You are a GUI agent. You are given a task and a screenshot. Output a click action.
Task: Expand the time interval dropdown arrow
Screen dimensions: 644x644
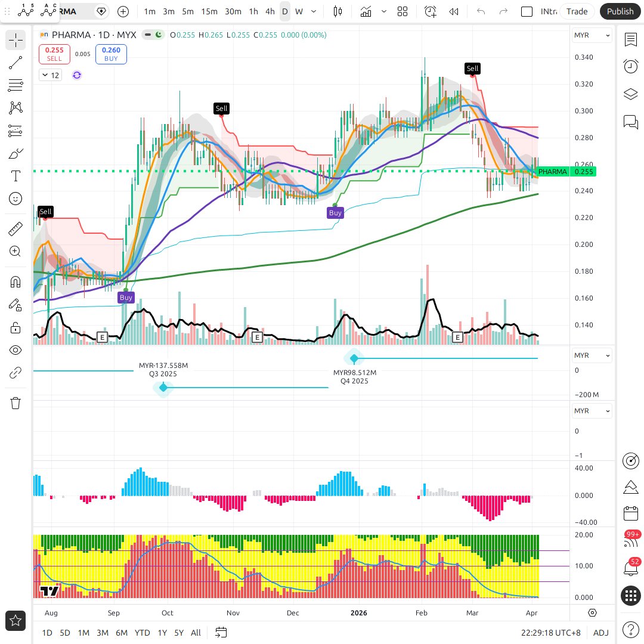[x=314, y=11]
